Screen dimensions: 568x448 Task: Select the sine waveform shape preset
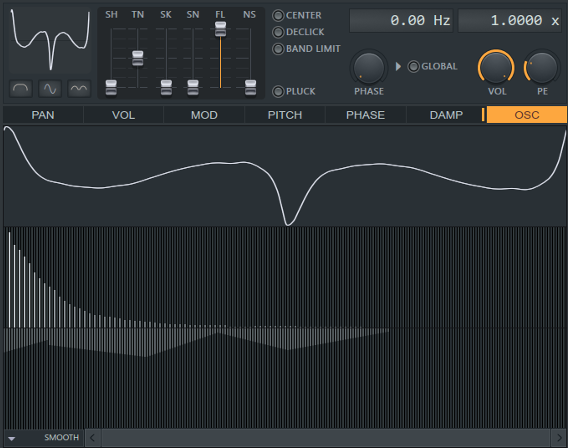[x=50, y=89]
